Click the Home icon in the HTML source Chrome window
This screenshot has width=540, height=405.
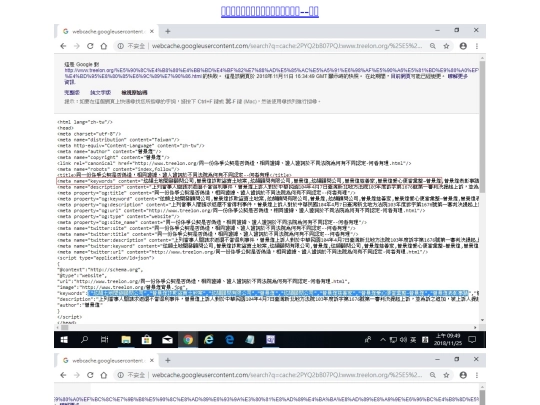tap(104, 46)
